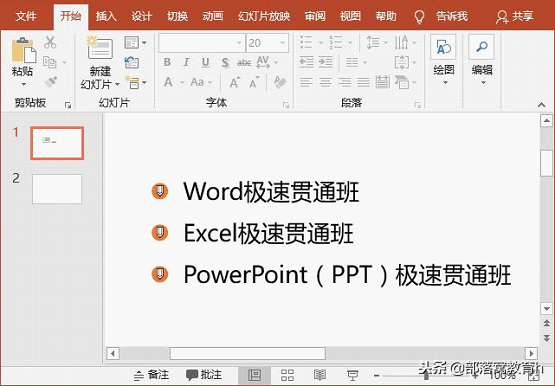Select slide 2 thumbnail
555x386 pixels.
[57, 189]
